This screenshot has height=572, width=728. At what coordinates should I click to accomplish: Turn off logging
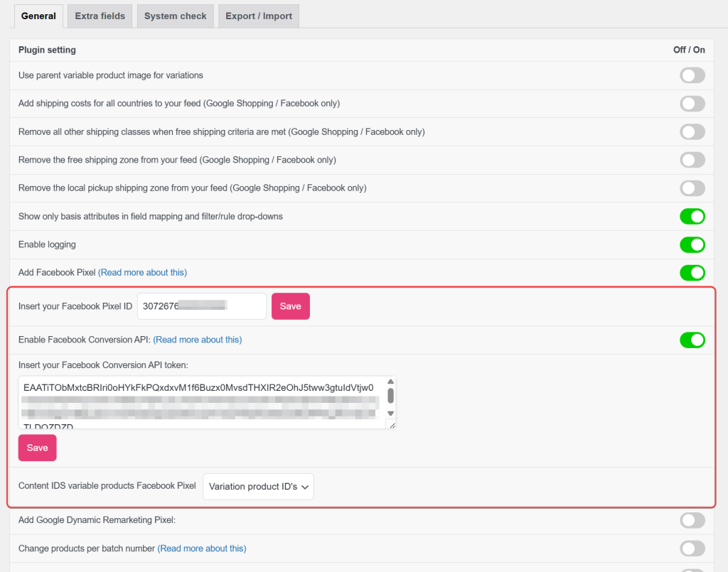point(692,244)
